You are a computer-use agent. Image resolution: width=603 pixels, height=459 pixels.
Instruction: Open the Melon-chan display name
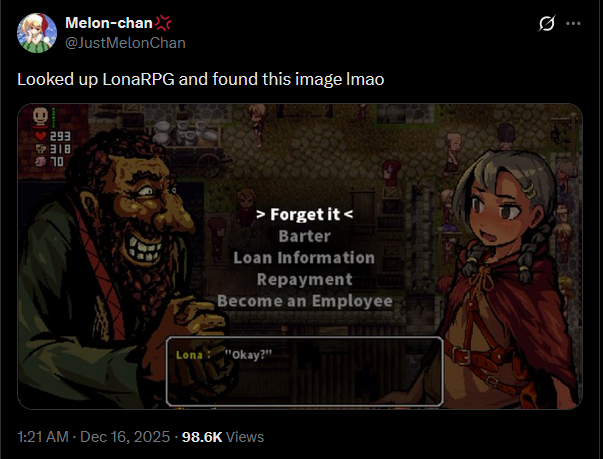(109, 23)
